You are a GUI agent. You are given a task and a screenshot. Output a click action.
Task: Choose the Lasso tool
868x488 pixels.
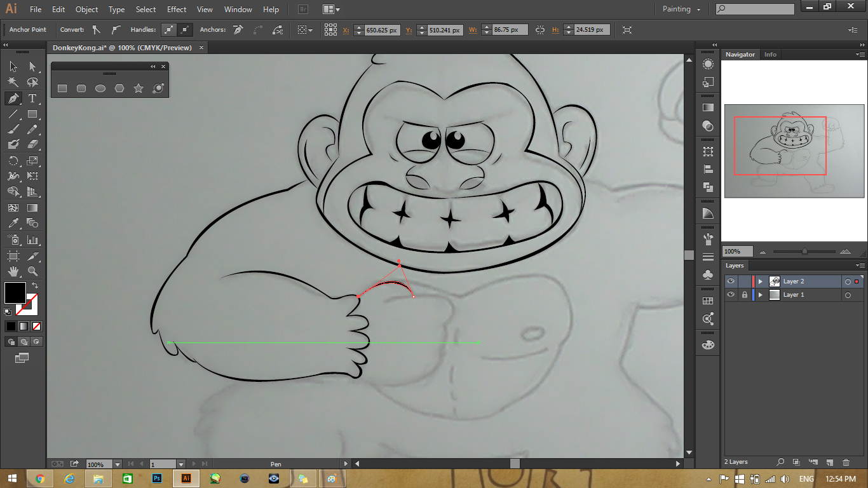pyautogui.click(x=32, y=82)
